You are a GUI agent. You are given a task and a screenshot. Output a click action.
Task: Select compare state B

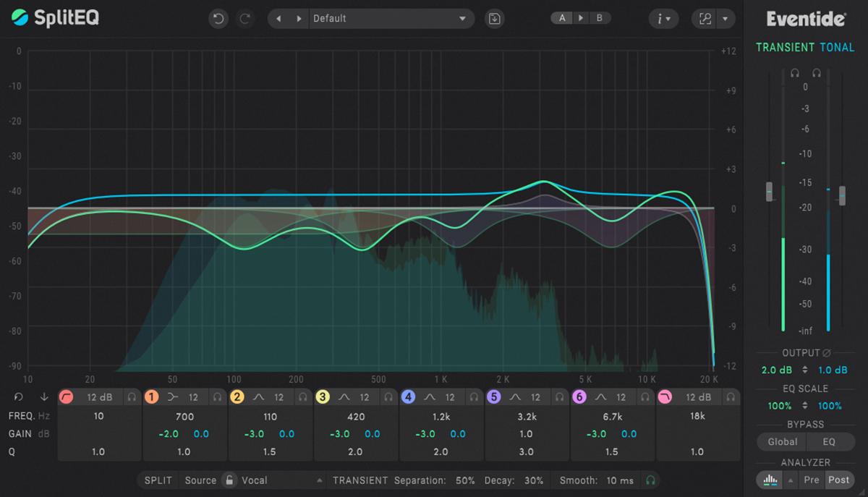click(x=599, y=18)
